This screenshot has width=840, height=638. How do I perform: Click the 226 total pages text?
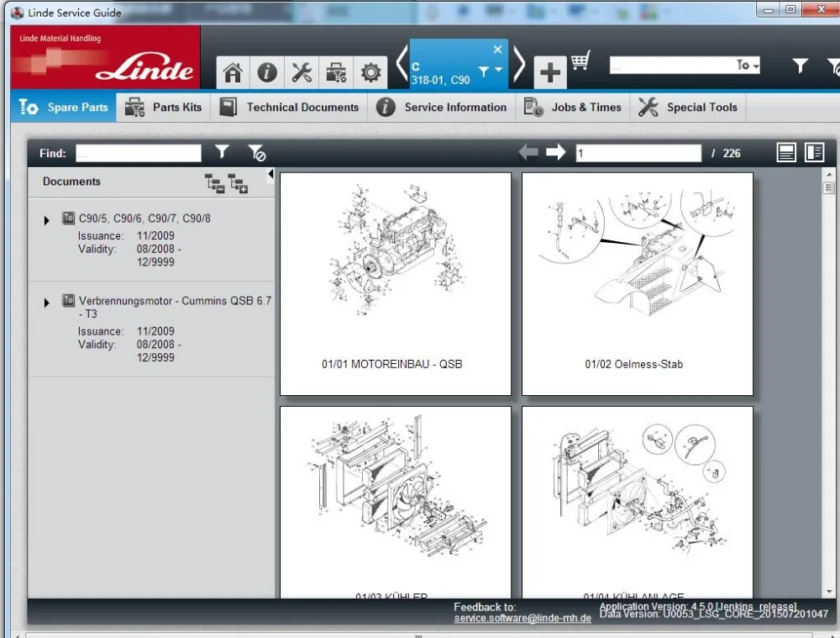(x=732, y=153)
